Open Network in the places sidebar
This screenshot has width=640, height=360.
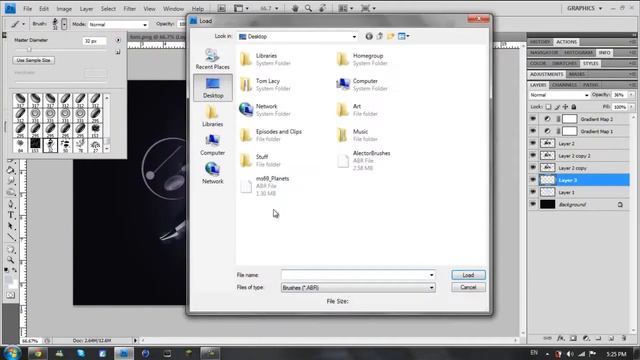tap(213, 173)
